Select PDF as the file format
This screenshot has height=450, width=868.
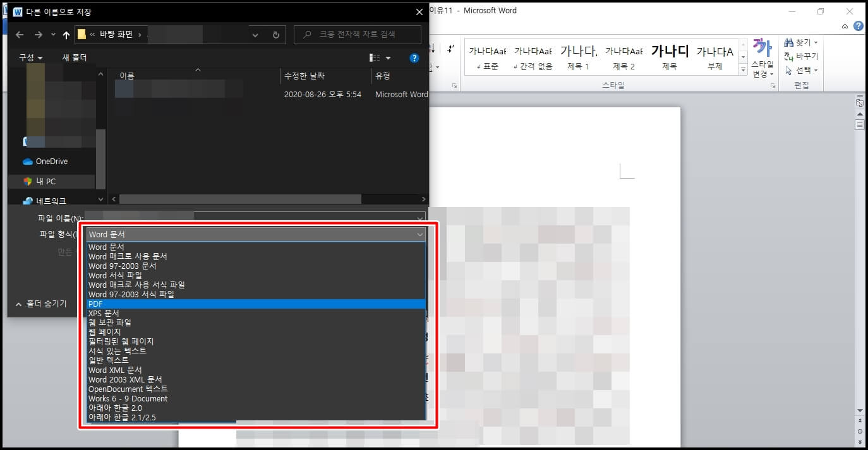tap(256, 304)
